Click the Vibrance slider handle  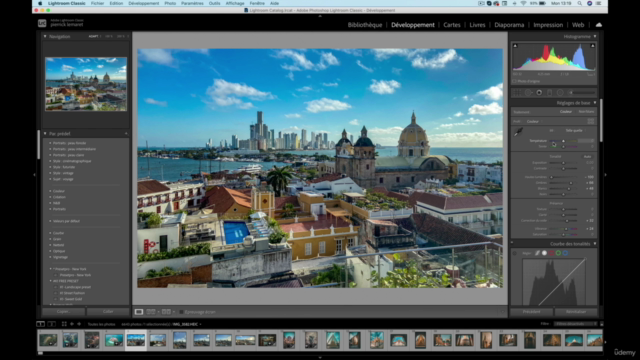click(565, 229)
